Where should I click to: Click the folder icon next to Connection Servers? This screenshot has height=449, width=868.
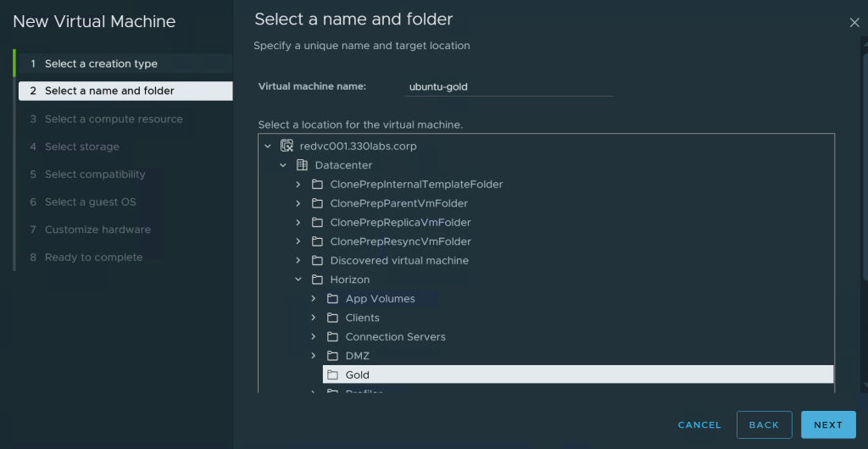(332, 337)
